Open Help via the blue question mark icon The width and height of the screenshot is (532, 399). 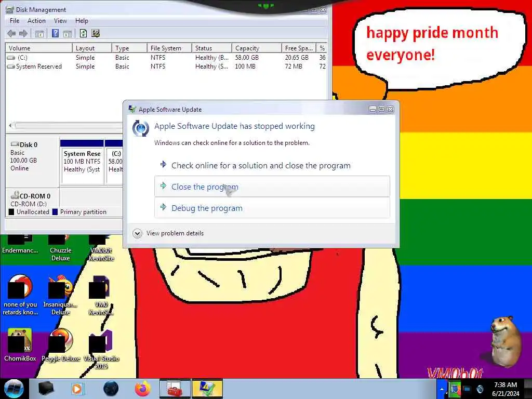[x=55, y=33]
